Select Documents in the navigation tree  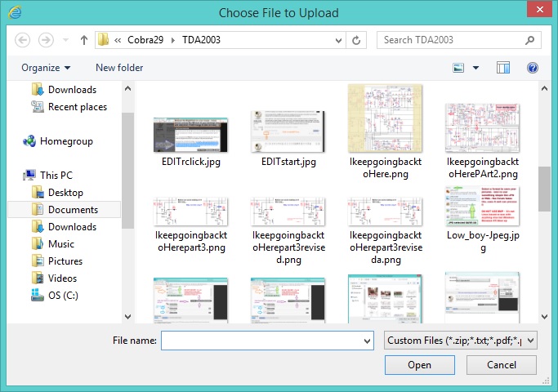click(72, 209)
